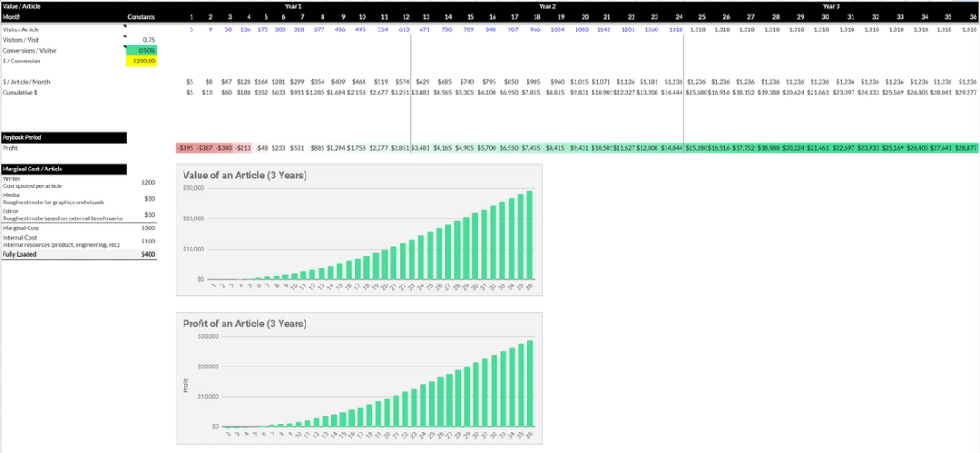Select the $960 monthly value in month 19

pyautogui.click(x=558, y=82)
